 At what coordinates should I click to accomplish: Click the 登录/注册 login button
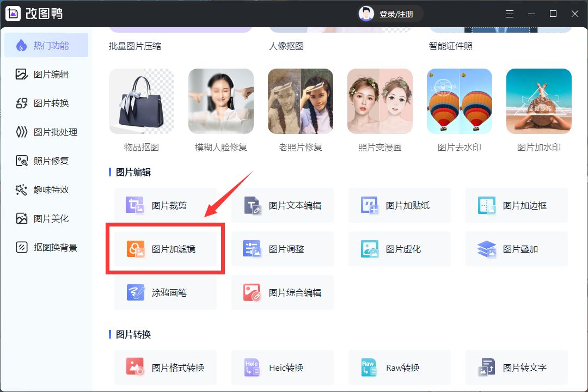(390, 14)
